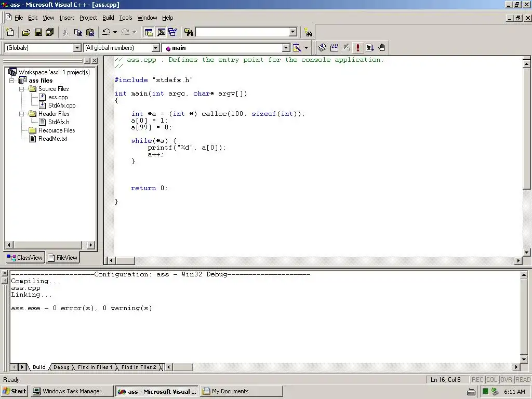The height and width of the screenshot is (399, 532).
Task: Click the Open file toolbar icon
Action: (26, 32)
